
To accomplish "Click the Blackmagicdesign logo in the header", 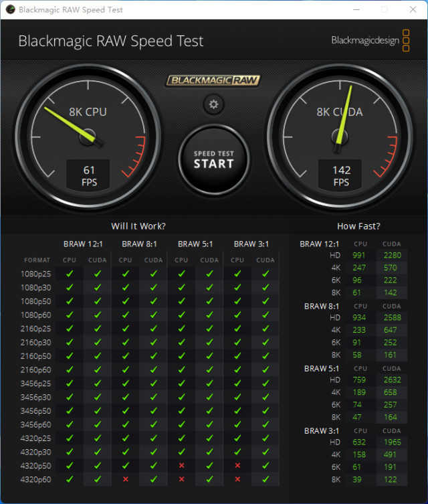I will [x=371, y=40].
